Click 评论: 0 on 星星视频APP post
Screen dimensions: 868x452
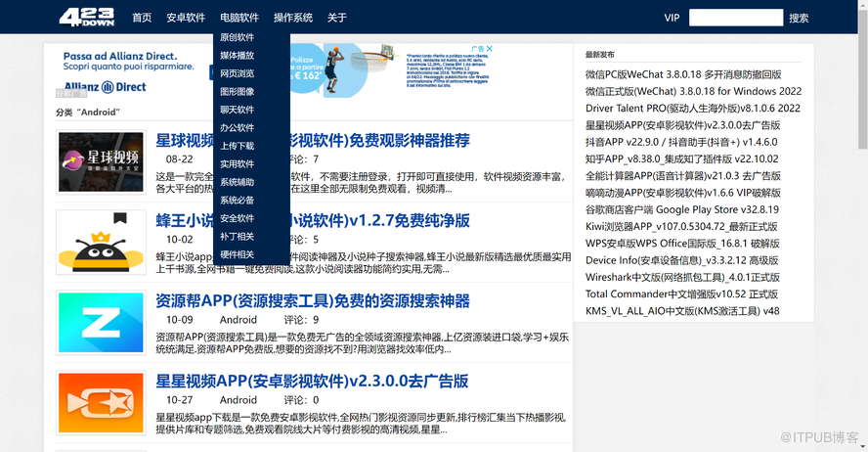click(302, 400)
